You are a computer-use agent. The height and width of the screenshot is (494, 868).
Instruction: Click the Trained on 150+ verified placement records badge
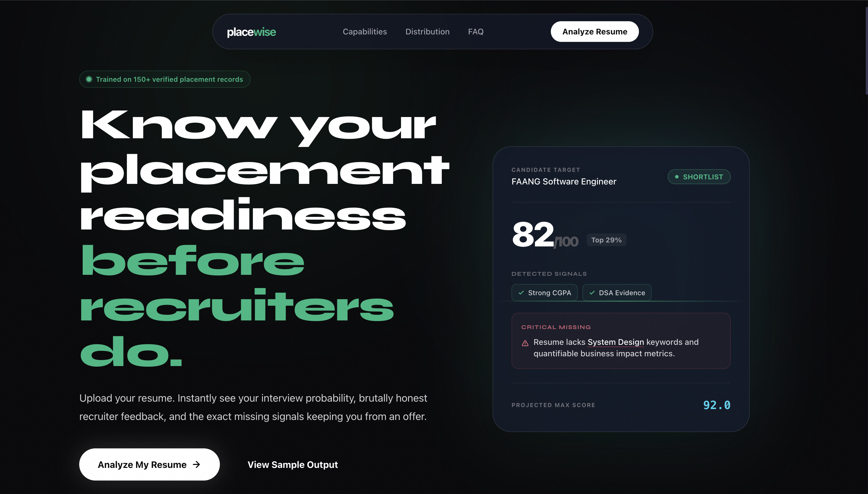tap(165, 79)
